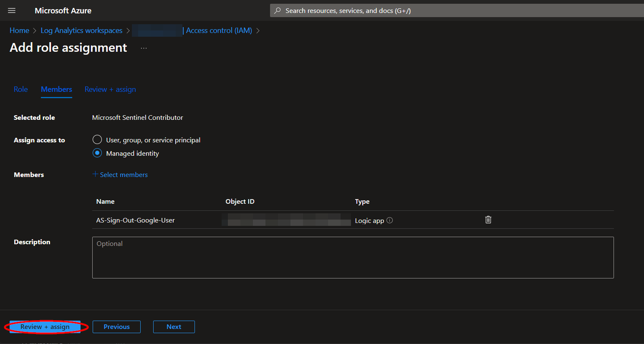Click into the Description text box
The height and width of the screenshot is (344, 644).
point(353,258)
